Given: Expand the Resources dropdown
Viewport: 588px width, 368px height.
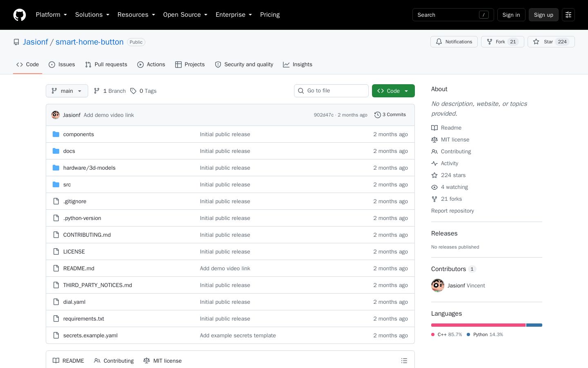Looking at the screenshot, I should (x=136, y=15).
